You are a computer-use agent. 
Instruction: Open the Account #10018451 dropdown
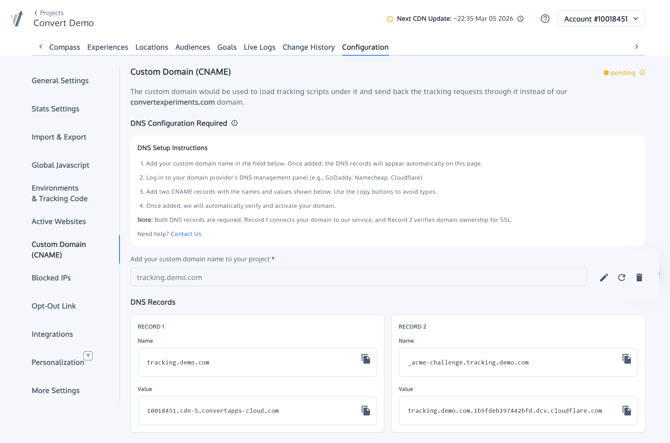[x=601, y=19]
